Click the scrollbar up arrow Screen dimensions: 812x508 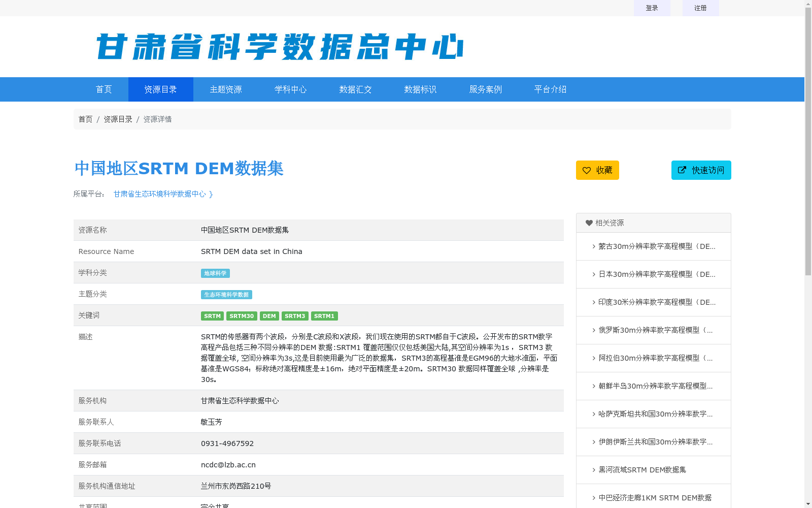click(x=808, y=4)
